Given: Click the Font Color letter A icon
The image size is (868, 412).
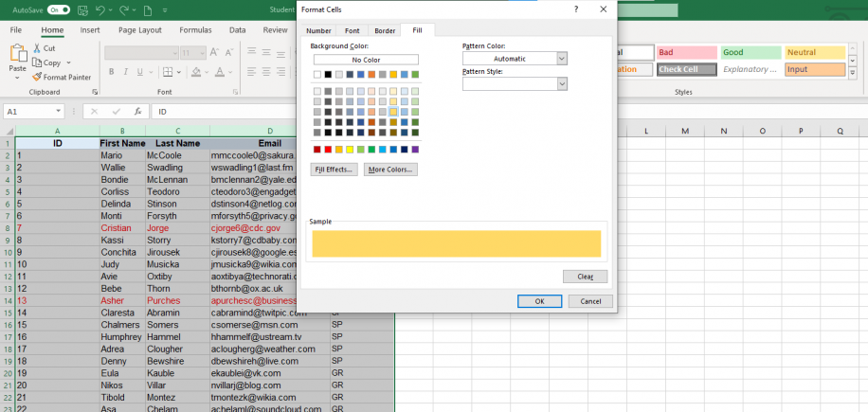Looking at the screenshot, I should click(x=220, y=72).
